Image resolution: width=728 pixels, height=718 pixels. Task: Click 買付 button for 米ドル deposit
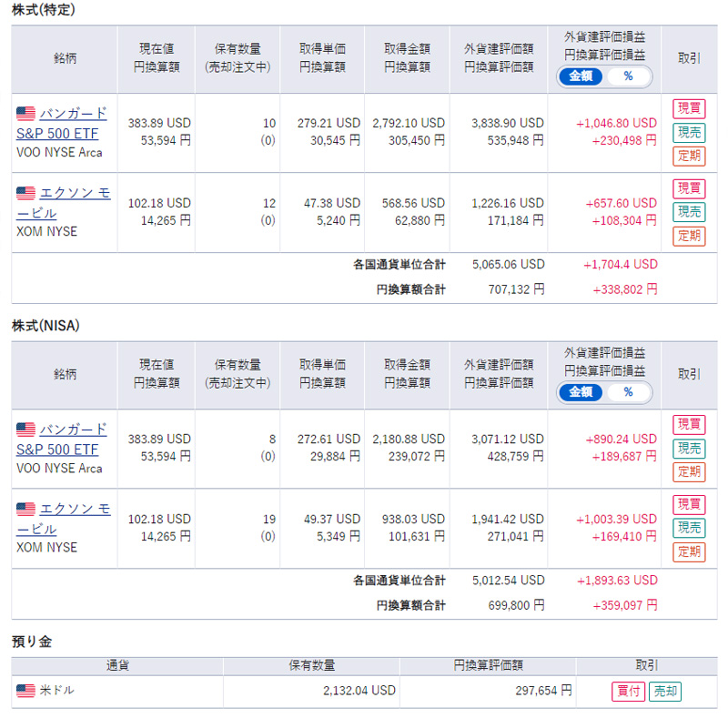coord(628,691)
